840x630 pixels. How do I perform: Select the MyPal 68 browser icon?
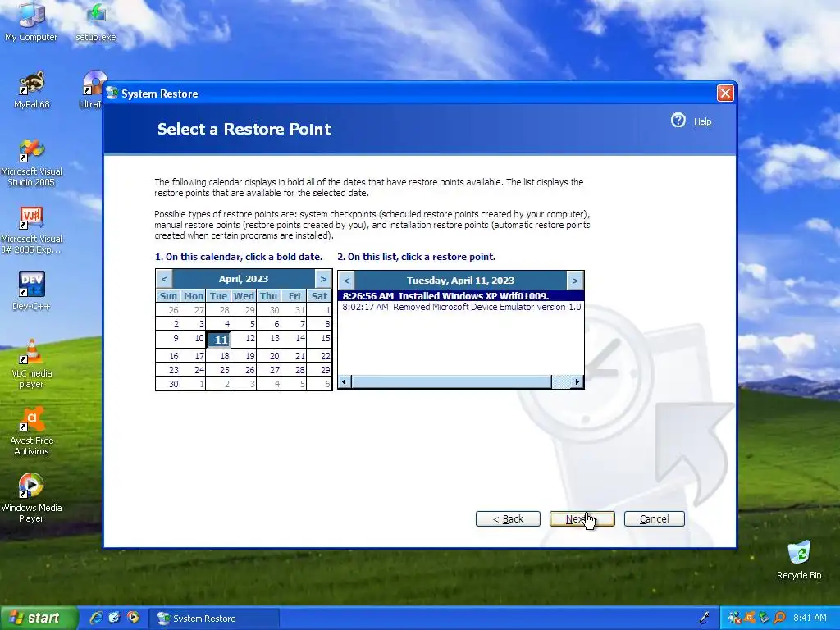point(31,89)
